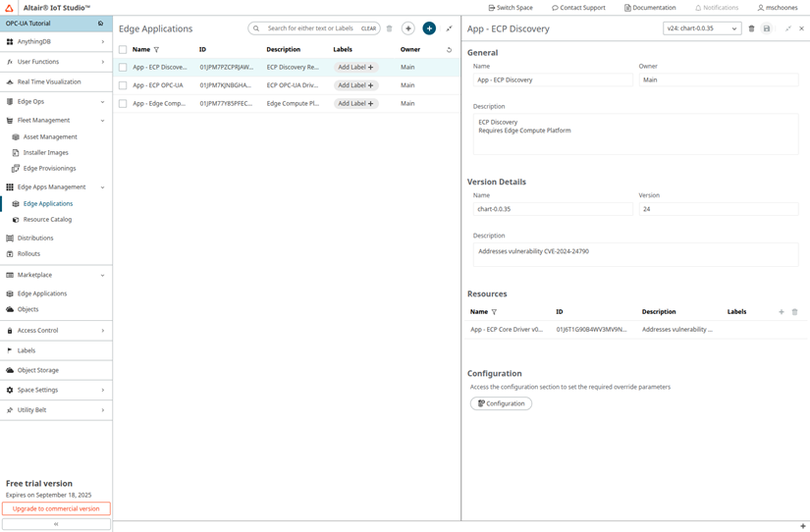810x532 pixels.
Task: Expand Access Control menu
Action: 56,331
